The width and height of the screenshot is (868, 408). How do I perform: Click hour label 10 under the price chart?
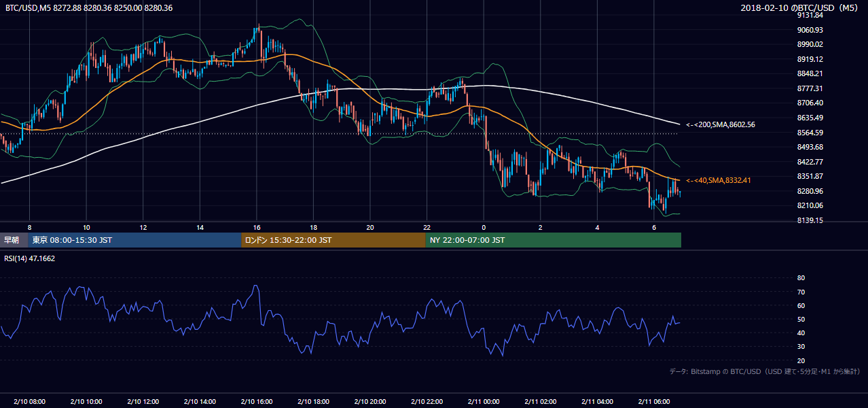point(86,227)
